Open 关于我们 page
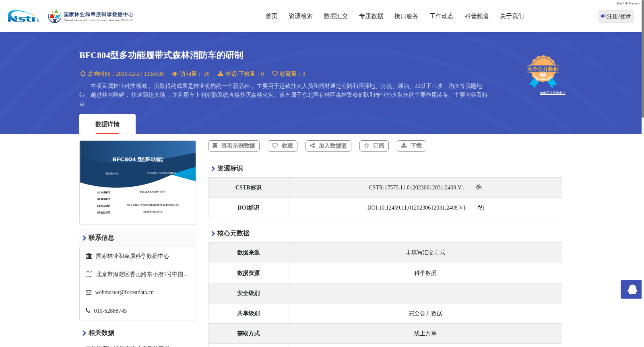644x347 pixels. pos(512,16)
